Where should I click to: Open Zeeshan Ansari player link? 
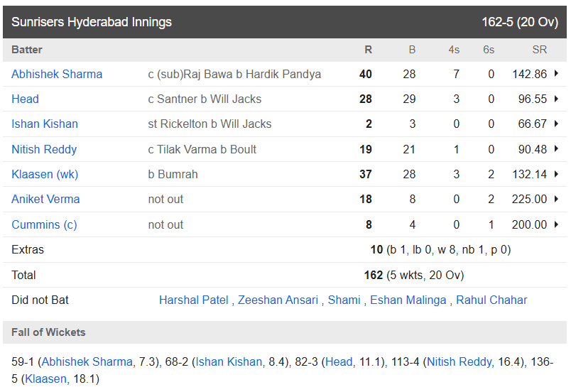[x=278, y=300]
